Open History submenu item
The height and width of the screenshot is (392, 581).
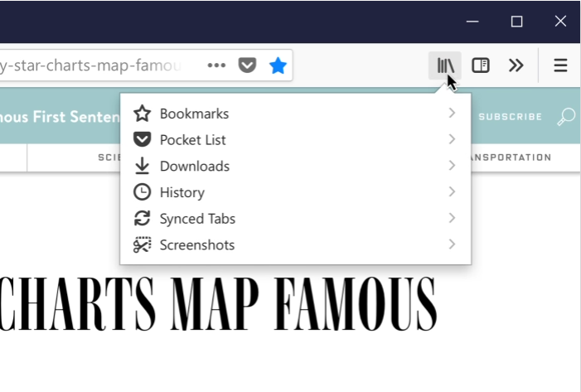coord(182,192)
